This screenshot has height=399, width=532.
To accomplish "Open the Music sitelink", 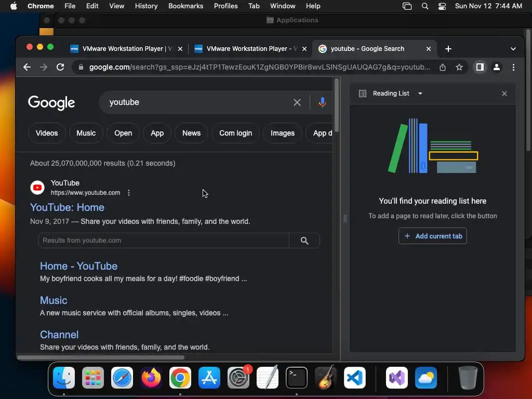I will point(54,300).
